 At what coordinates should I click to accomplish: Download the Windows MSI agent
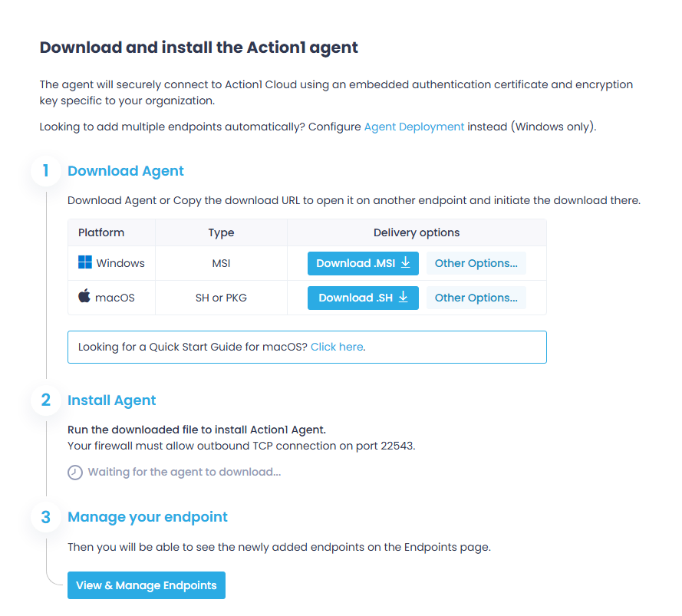pos(362,262)
